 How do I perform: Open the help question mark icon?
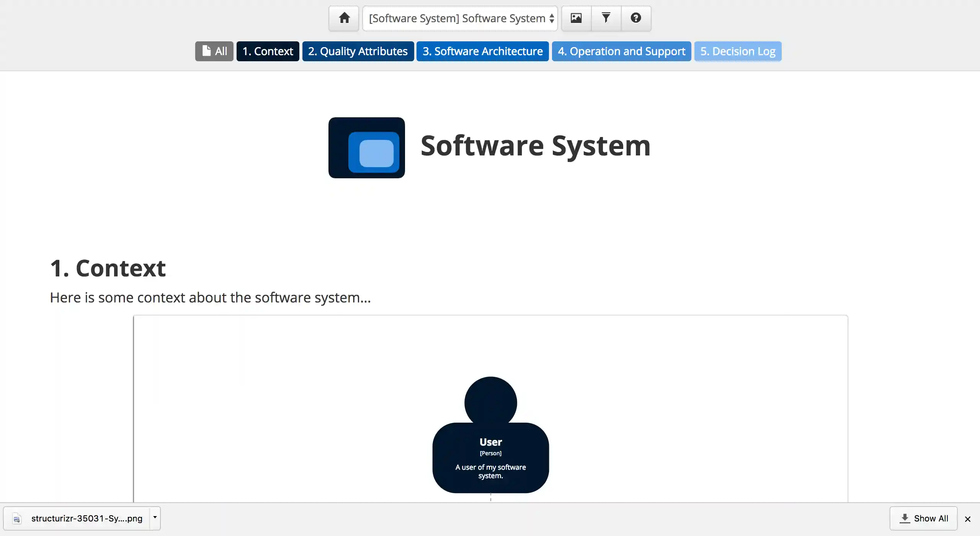point(636,18)
